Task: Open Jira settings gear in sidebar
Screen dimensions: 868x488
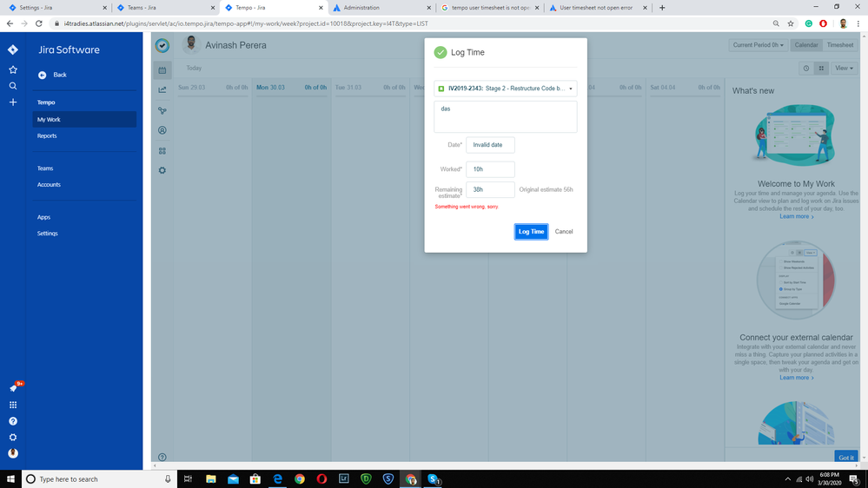Action: coord(13,437)
